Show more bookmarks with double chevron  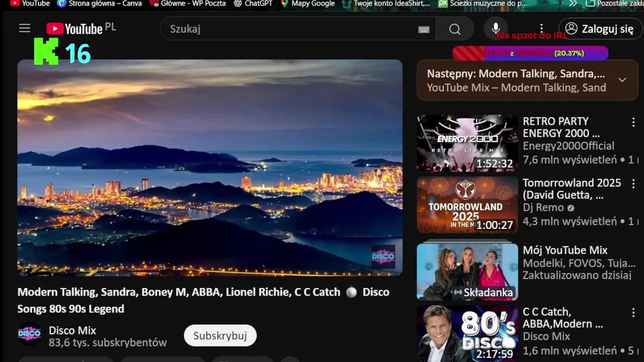[x=573, y=4]
